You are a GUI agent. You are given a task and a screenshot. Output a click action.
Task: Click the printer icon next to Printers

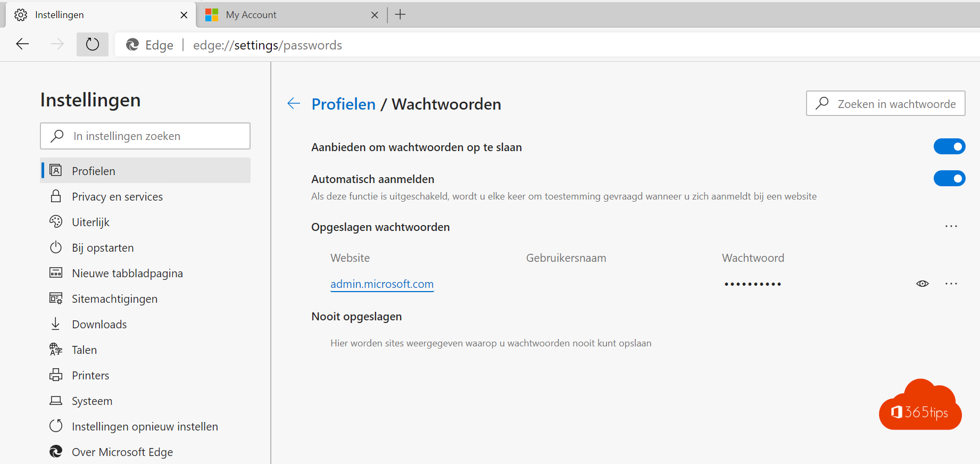[56, 375]
